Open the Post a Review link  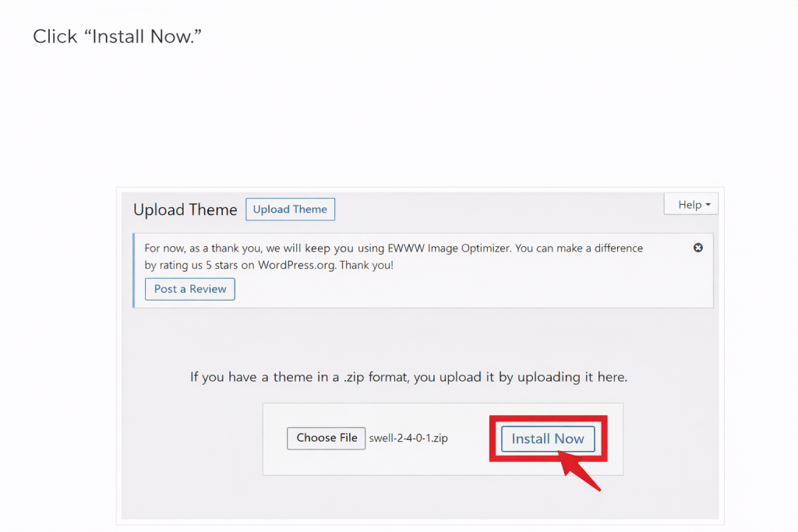[x=190, y=289]
